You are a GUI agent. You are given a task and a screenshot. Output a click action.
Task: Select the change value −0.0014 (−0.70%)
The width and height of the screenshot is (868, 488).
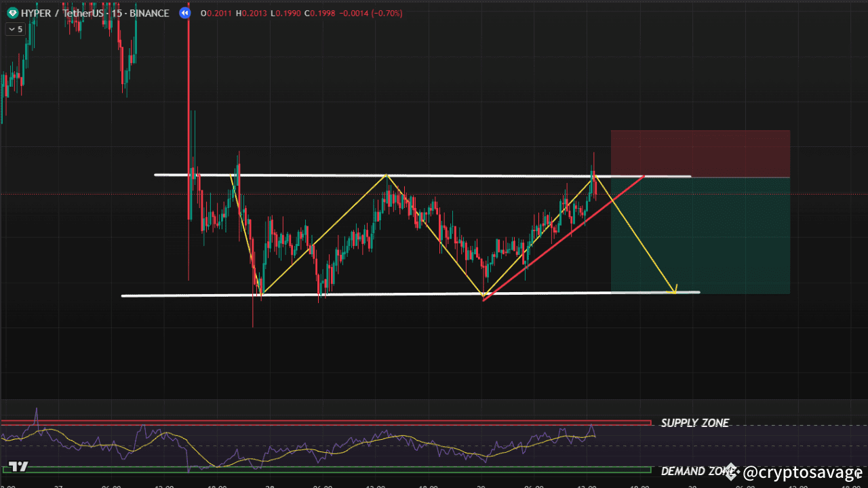[371, 13]
